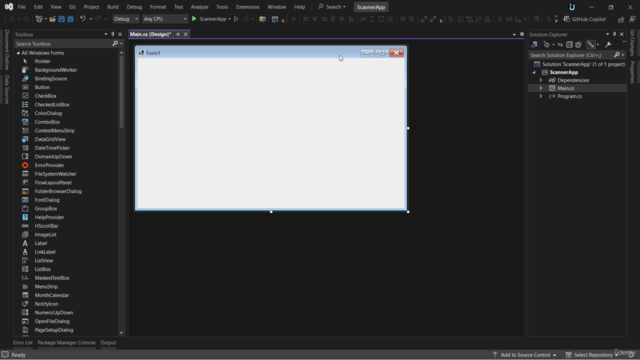
Task: Click Start Without Debugging outline play icon
Action: (x=236, y=19)
